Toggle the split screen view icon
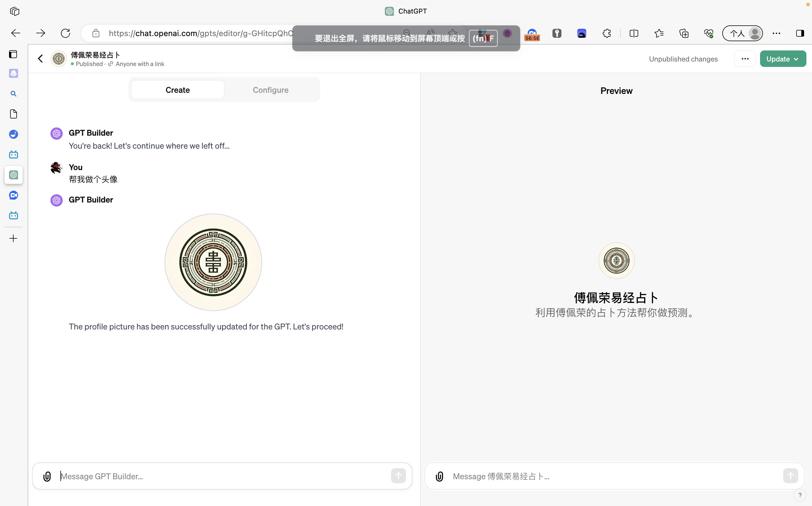This screenshot has height=506, width=812. point(634,33)
